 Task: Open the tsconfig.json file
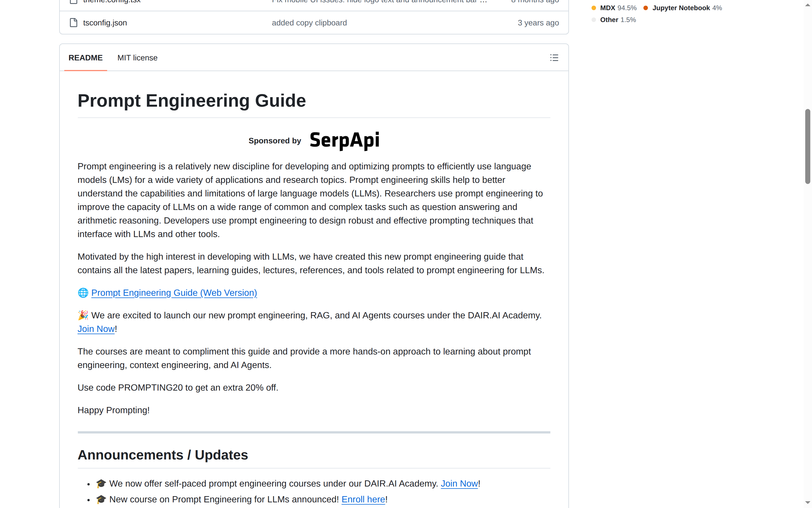click(105, 23)
